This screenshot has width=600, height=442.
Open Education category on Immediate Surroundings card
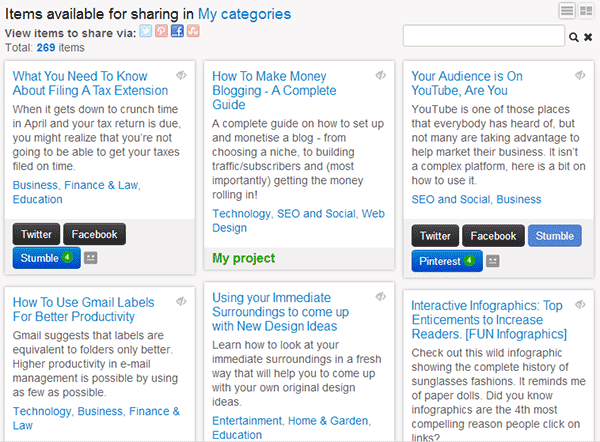[x=237, y=435]
